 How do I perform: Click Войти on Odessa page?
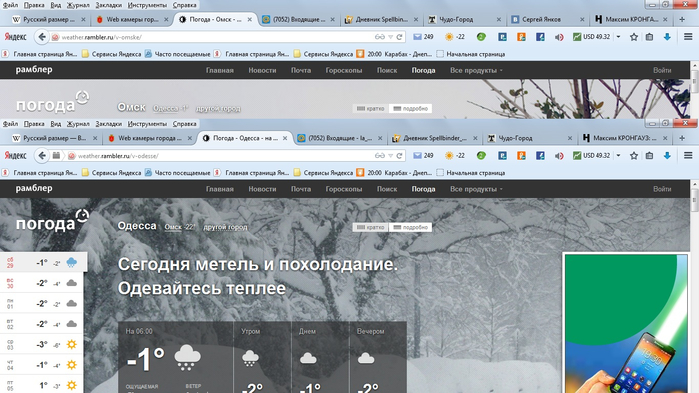pos(662,189)
